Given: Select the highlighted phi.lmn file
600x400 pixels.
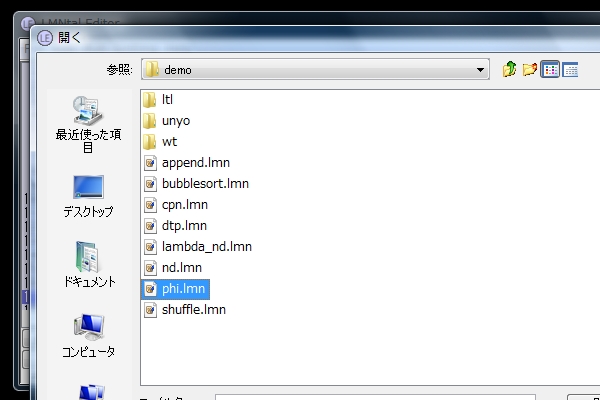Looking at the screenshot, I should coord(184,289).
